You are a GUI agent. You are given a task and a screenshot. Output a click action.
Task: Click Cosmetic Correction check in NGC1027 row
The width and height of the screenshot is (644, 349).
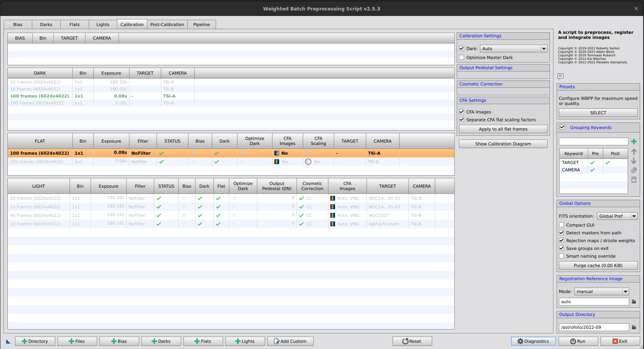coord(302,215)
